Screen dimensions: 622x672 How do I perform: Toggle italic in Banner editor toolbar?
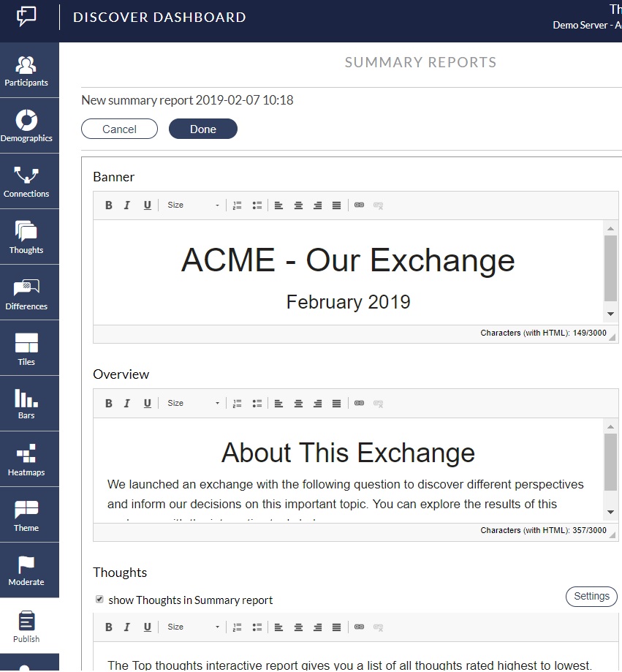[x=126, y=205]
